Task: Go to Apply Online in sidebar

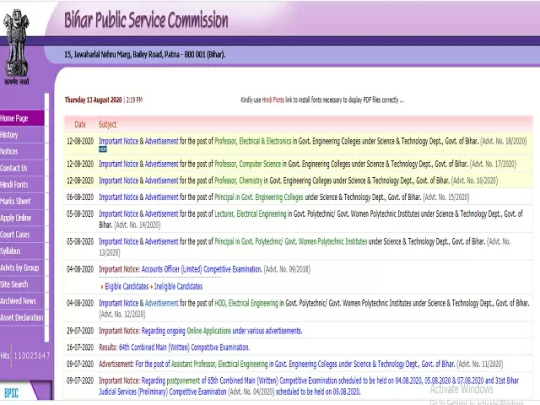Action: (22, 218)
